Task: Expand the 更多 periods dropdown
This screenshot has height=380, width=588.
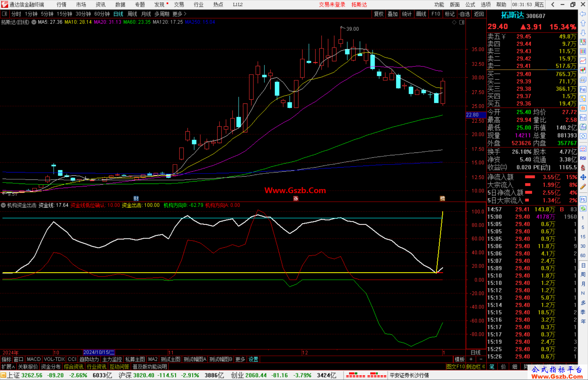Action: [x=179, y=14]
